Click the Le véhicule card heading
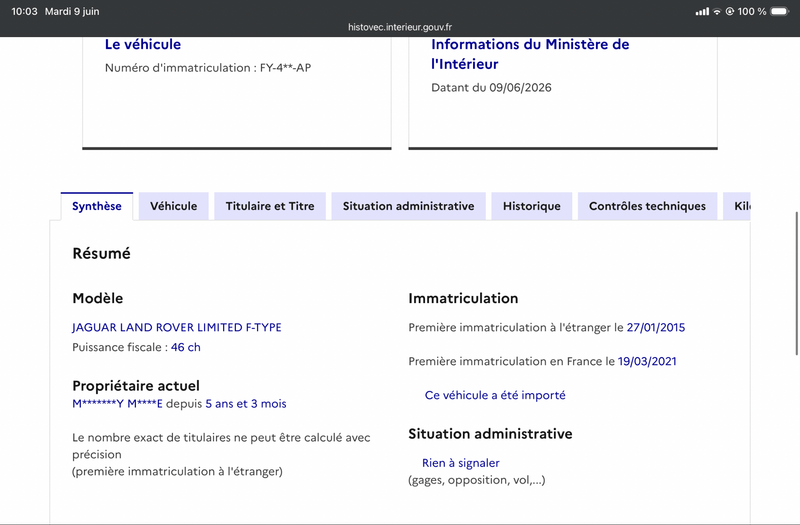Screen dimensions: 800x525 point(143,44)
